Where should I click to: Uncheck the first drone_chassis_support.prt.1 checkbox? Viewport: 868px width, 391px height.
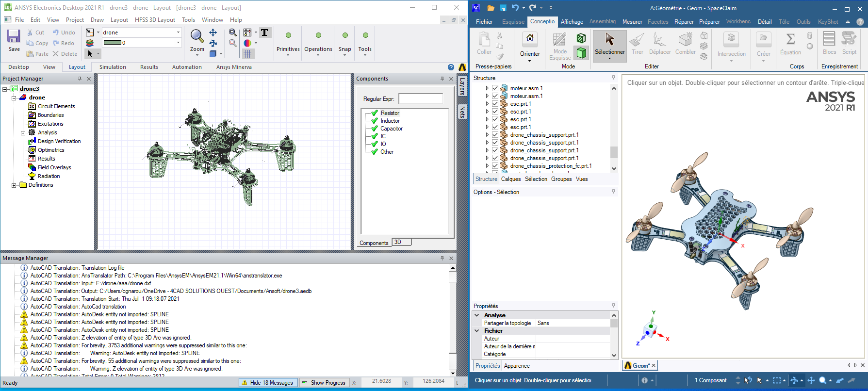495,135
